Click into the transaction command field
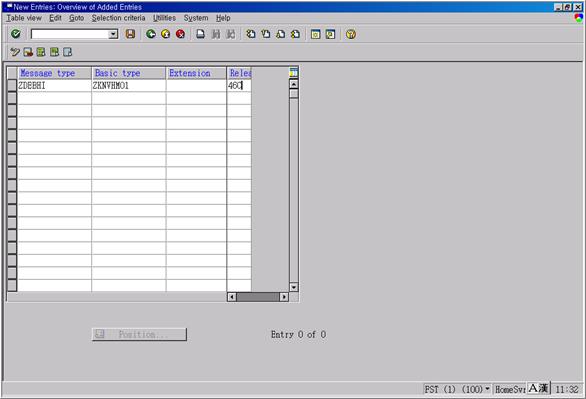This screenshot has width=586, height=399. (x=70, y=34)
